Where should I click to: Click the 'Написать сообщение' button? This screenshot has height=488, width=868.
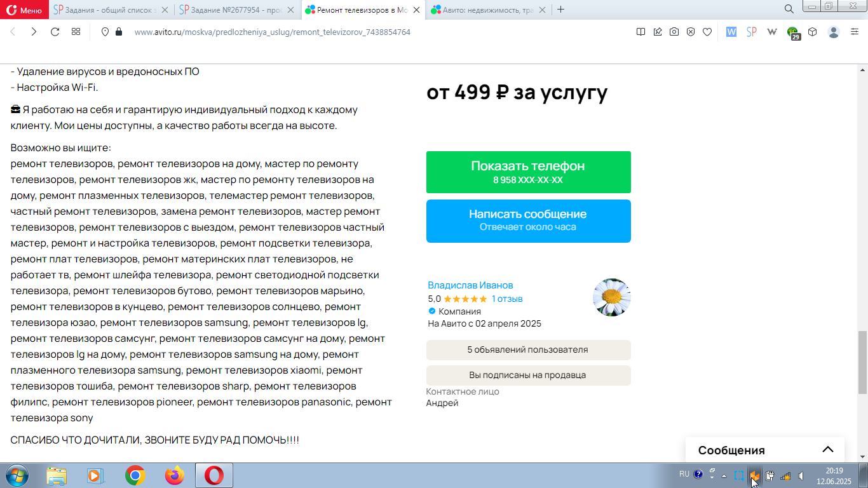[529, 221]
